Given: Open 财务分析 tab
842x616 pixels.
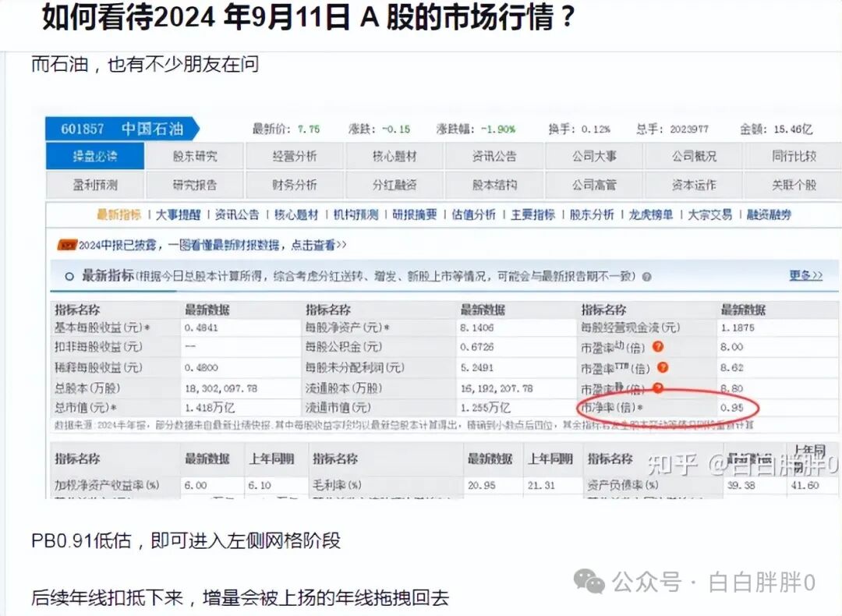Looking at the screenshot, I should (294, 185).
